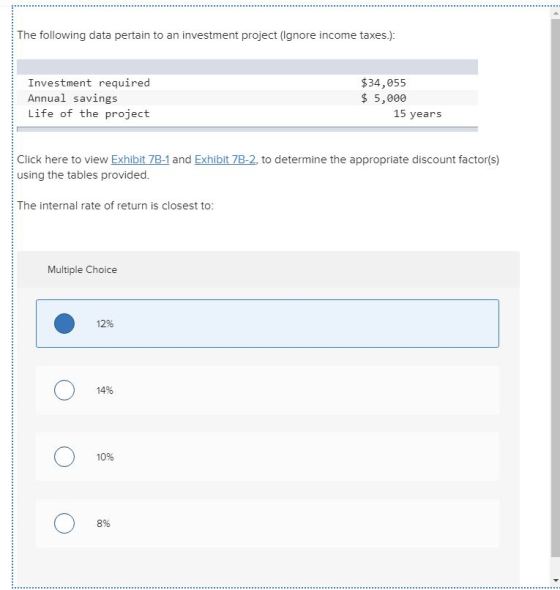Open the Exhibit 7B-1 link
This screenshot has height=590, width=560.
pos(140,160)
